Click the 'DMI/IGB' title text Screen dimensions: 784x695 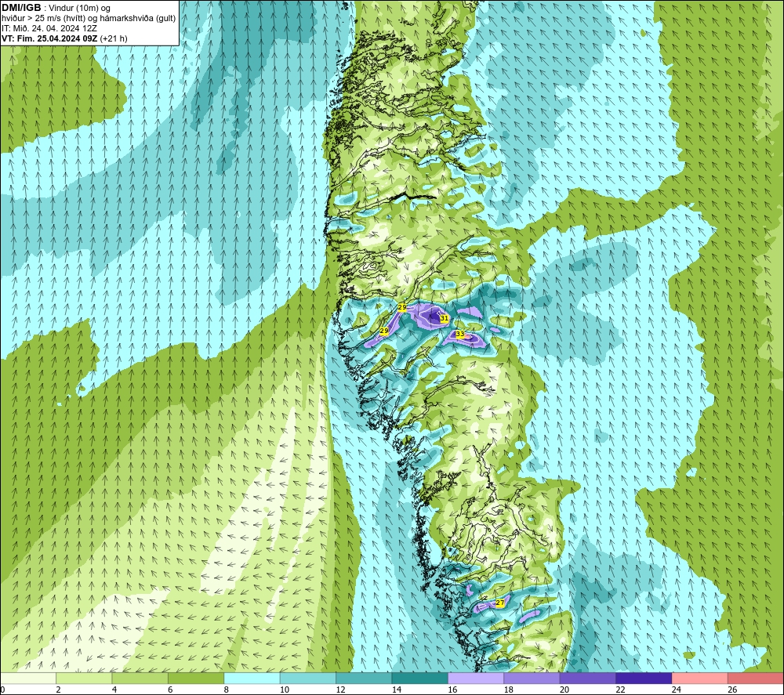tap(21, 8)
